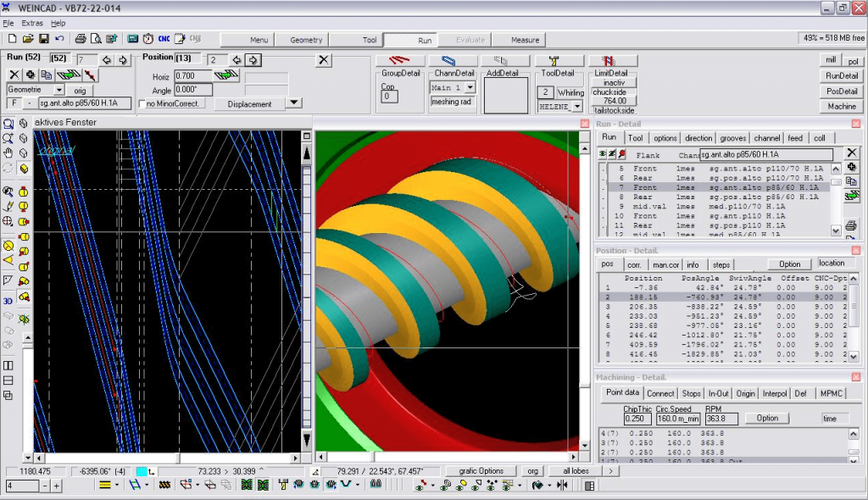Open the Extras menu
This screenshot has height=500, width=868.
pyautogui.click(x=32, y=23)
